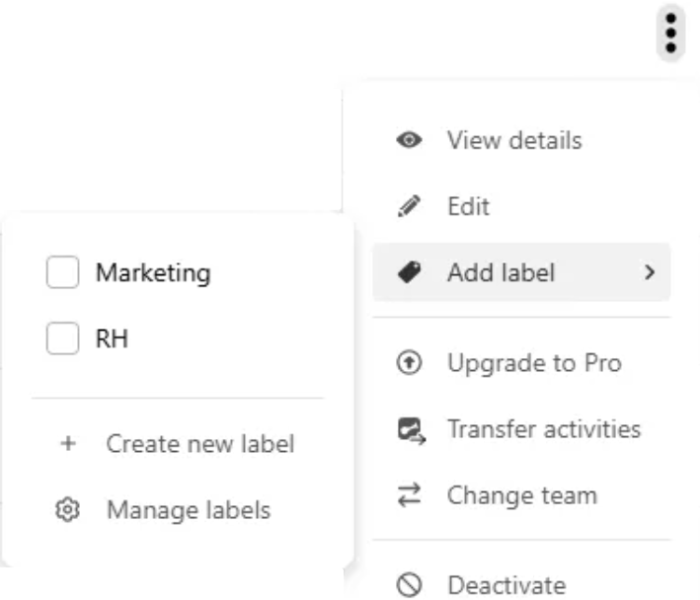Click the three-dot more options button
The height and width of the screenshot is (600, 700).
tap(671, 35)
